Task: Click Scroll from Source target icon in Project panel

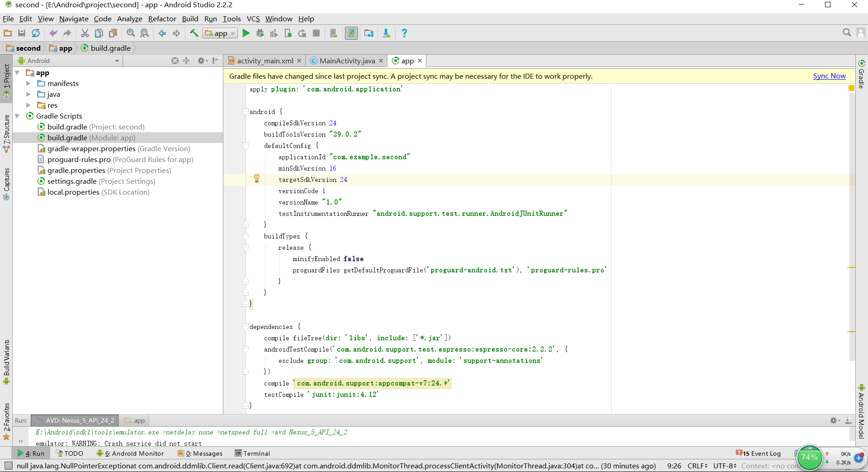Action: pos(174,61)
